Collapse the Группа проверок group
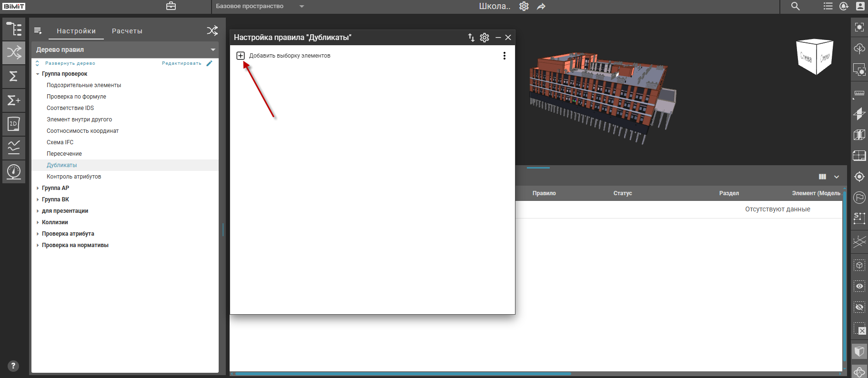The height and width of the screenshot is (378, 868). pos(38,74)
